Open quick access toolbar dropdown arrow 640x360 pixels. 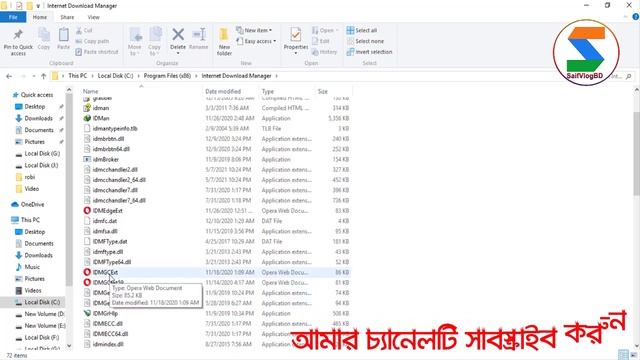(38, 6)
